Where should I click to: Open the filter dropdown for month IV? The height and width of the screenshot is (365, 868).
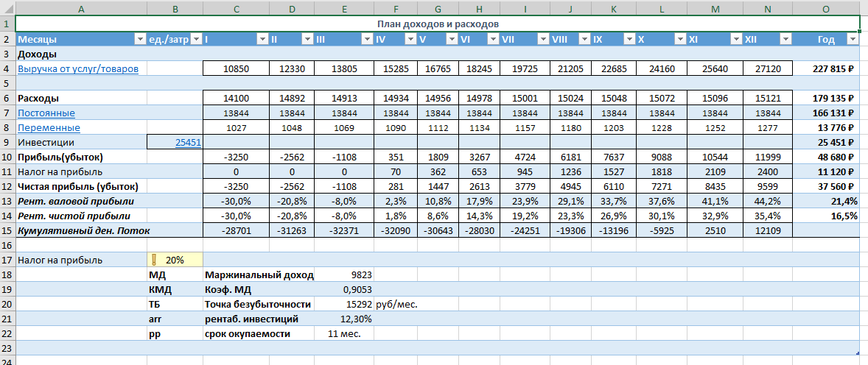(410, 39)
